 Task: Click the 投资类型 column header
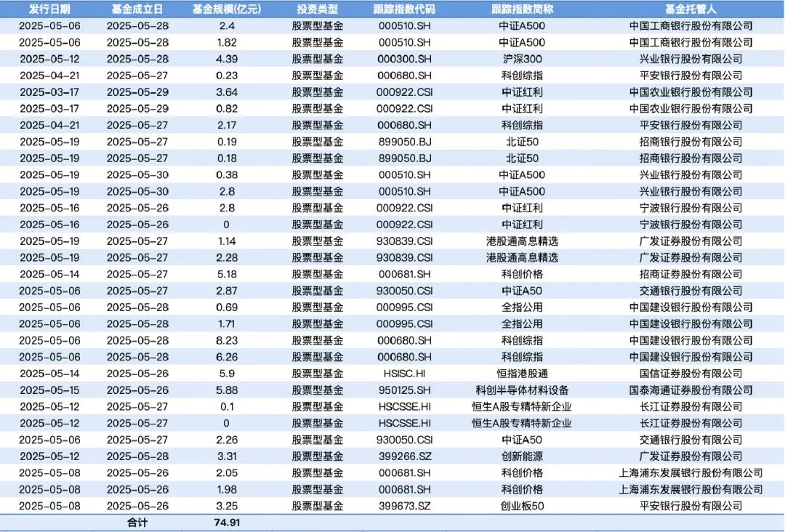click(318, 9)
